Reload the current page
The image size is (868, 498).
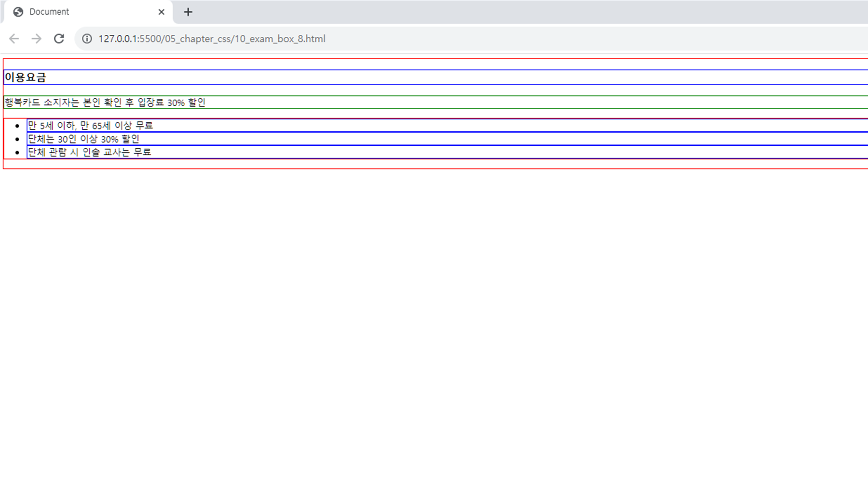click(59, 39)
